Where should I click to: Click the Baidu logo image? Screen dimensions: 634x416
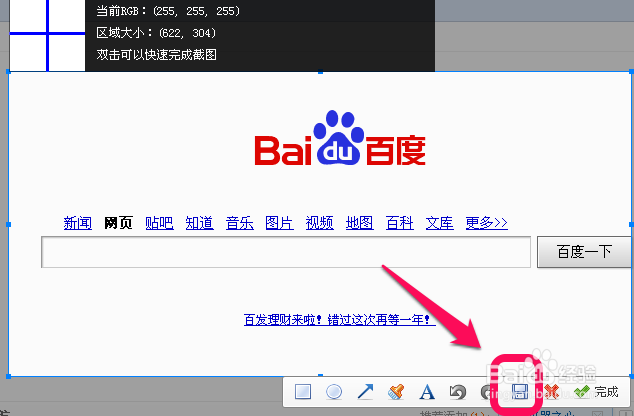[x=340, y=138]
